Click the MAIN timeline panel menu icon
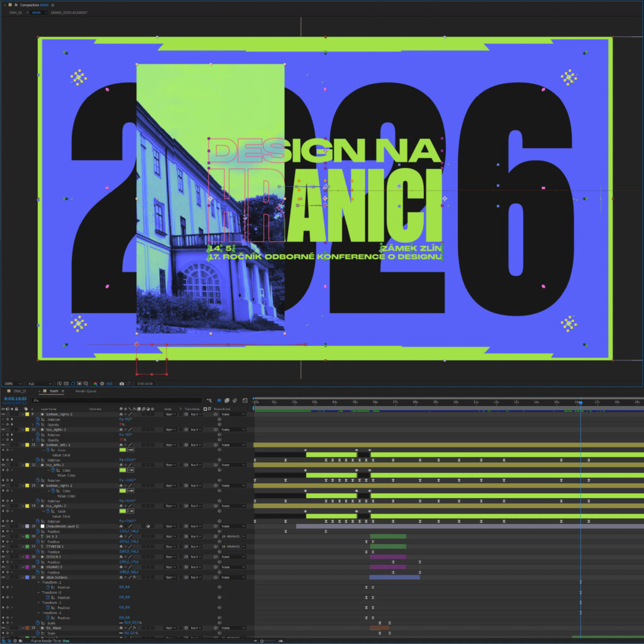This screenshot has height=644, width=644. (63, 391)
